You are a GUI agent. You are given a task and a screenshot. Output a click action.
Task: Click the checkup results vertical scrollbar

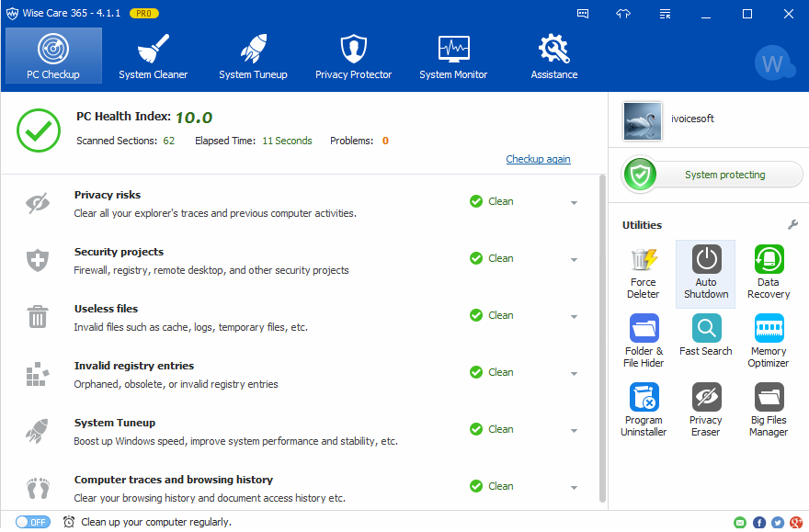pyautogui.click(x=601, y=338)
